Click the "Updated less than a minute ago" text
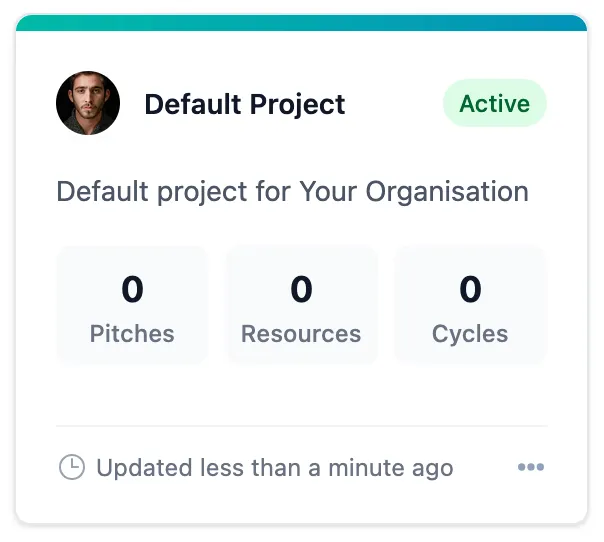604x542 pixels. click(275, 468)
